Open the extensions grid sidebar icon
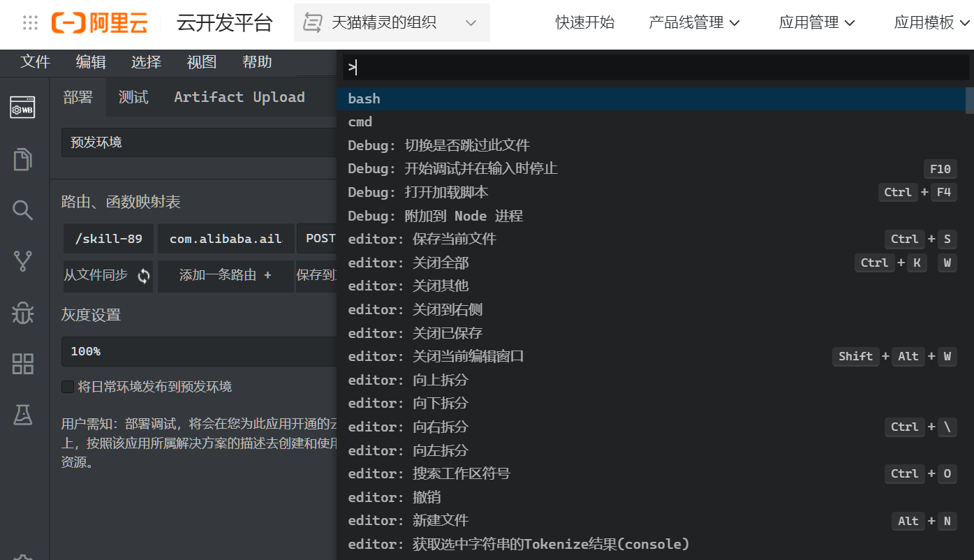 click(x=22, y=363)
